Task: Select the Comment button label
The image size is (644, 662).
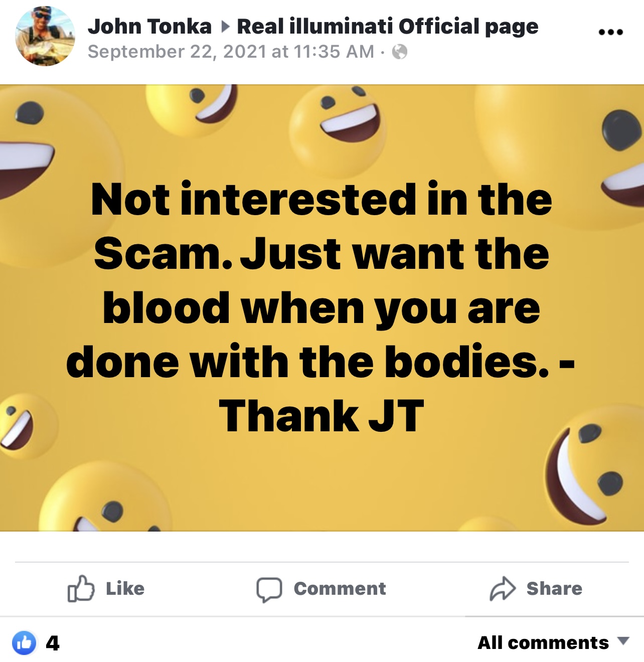Action: 340,588
